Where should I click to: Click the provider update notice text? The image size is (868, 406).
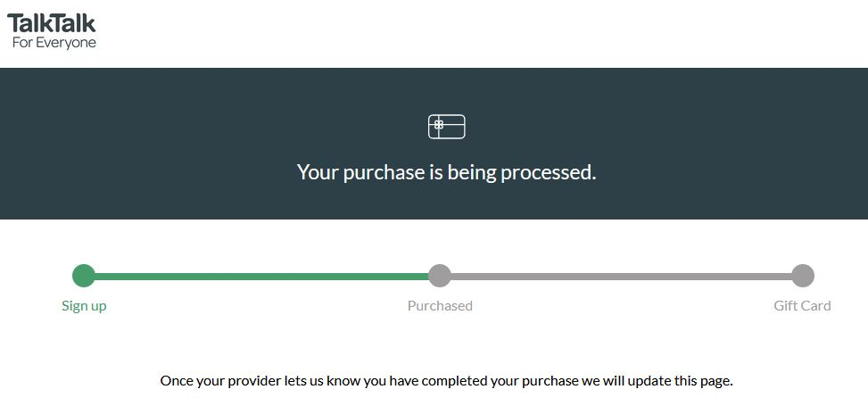(x=446, y=381)
